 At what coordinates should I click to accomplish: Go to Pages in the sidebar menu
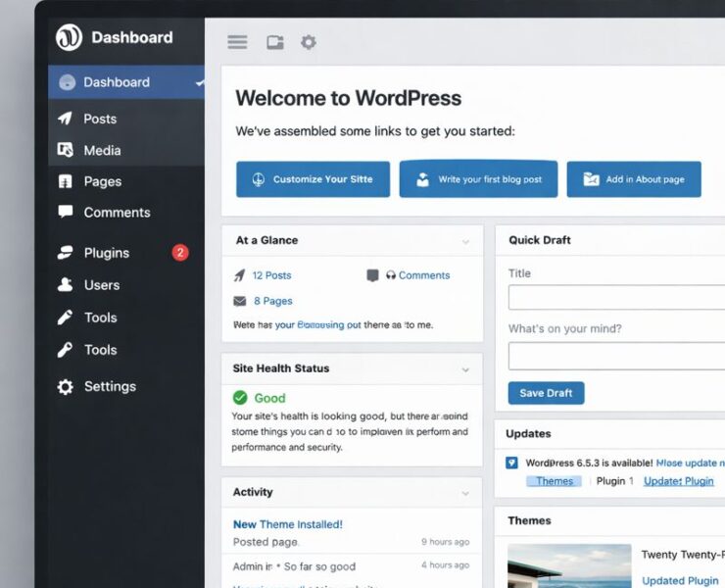pos(102,181)
